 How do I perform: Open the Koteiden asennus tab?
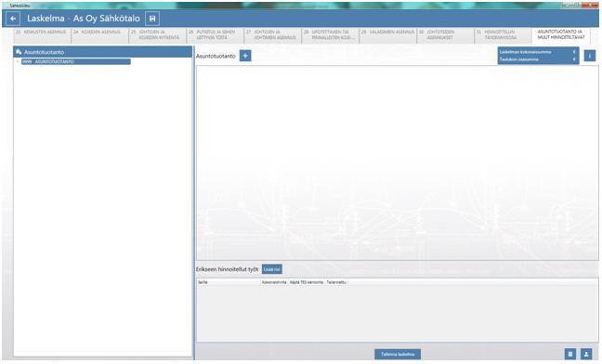[99, 35]
